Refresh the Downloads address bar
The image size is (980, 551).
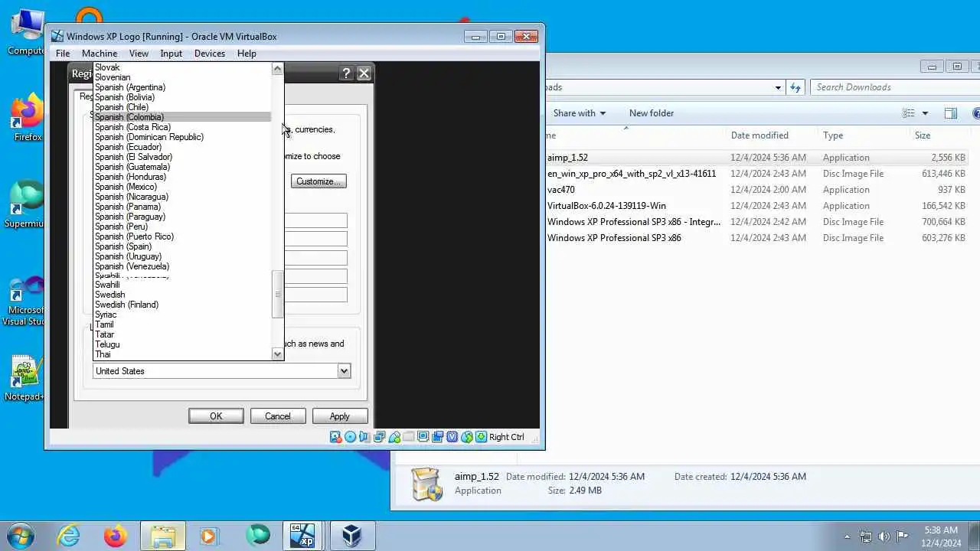pyautogui.click(x=795, y=87)
